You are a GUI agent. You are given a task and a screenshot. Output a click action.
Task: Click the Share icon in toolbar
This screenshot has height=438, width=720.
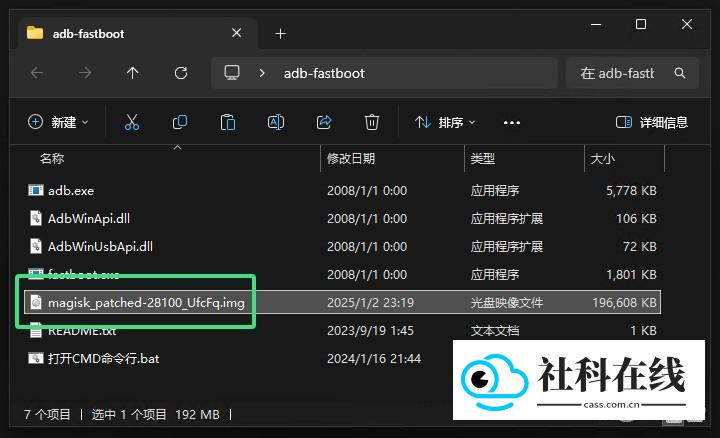point(324,122)
